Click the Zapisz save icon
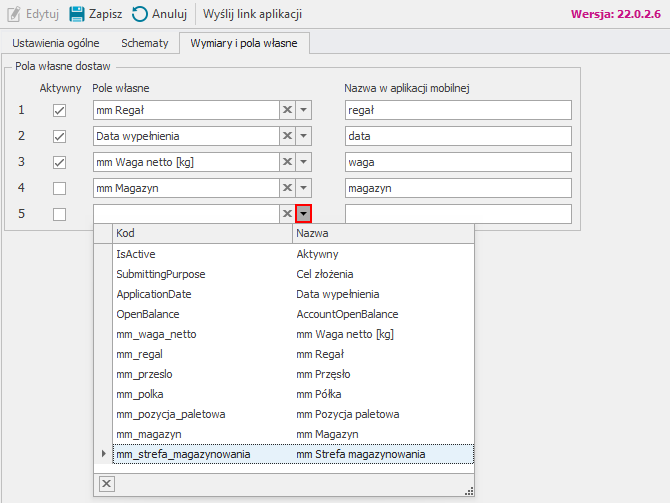Image resolution: width=670 pixels, height=503 pixels. [x=77, y=14]
